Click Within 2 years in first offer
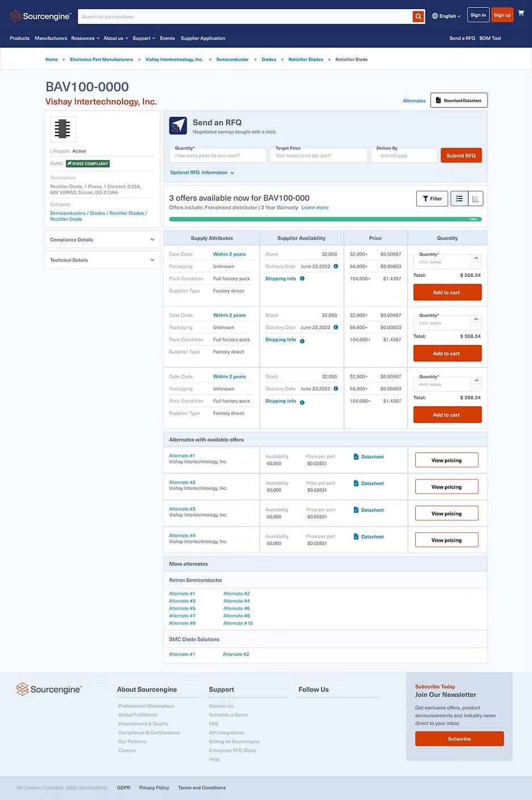532x800 pixels. pos(230,254)
